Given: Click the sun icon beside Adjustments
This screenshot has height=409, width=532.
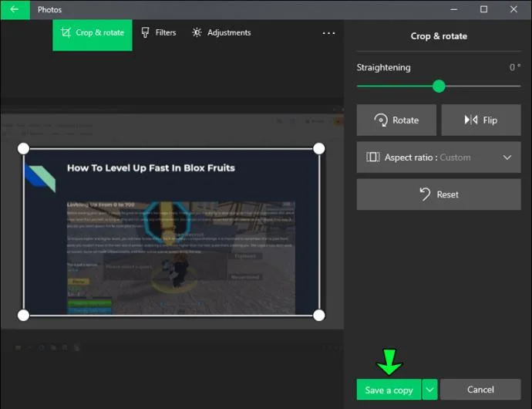Looking at the screenshot, I should click(197, 32).
